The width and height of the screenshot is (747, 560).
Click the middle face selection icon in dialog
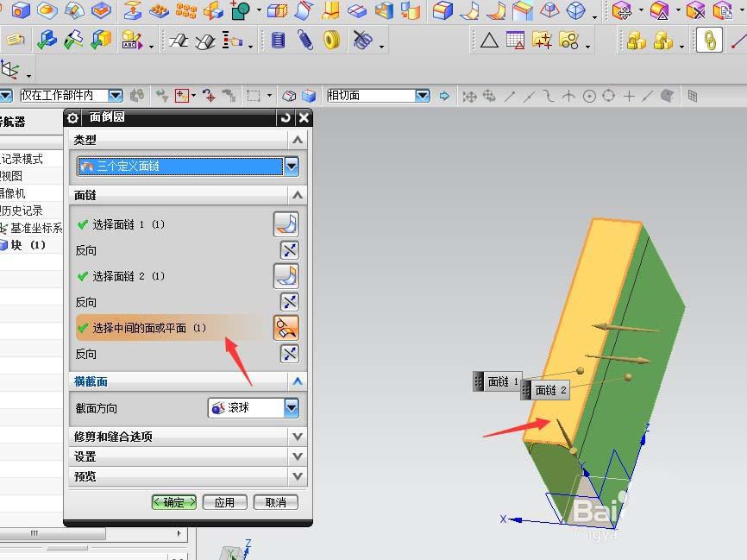coord(287,327)
